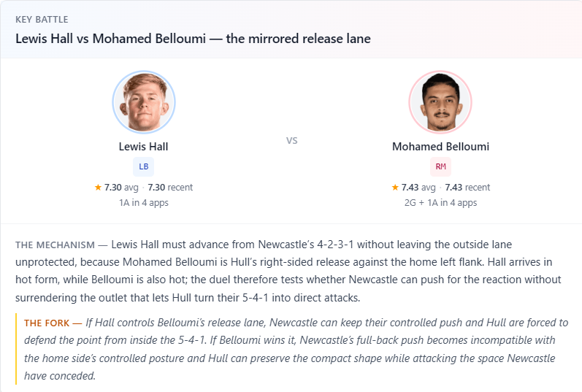Click Lewis Hall's player portrait
The height and width of the screenshot is (392, 582).
coord(144,102)
